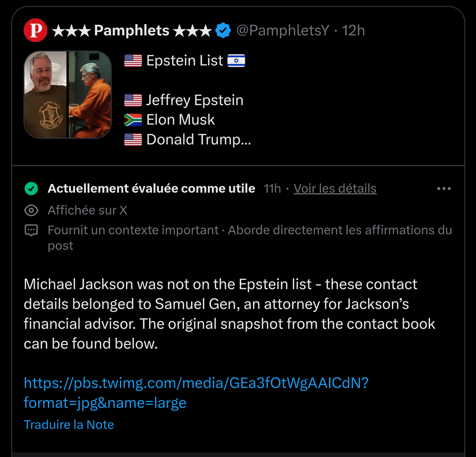The image size is (476, 457).
Task: Open the Pamphlets red P profile avatar
Action: pyautogui.click(x=35, y=31)
